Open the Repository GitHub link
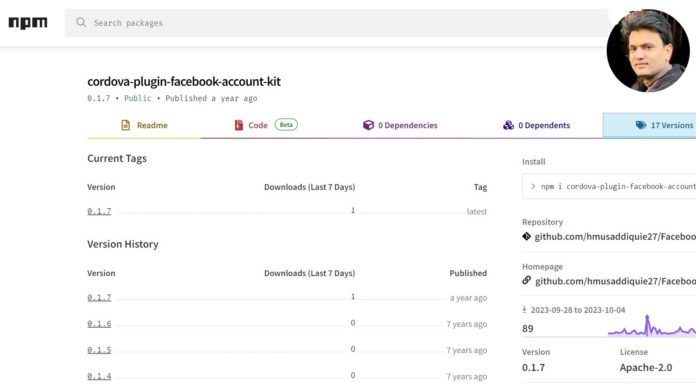Viewport: 696px width, 385px height. tap(615, 237)
